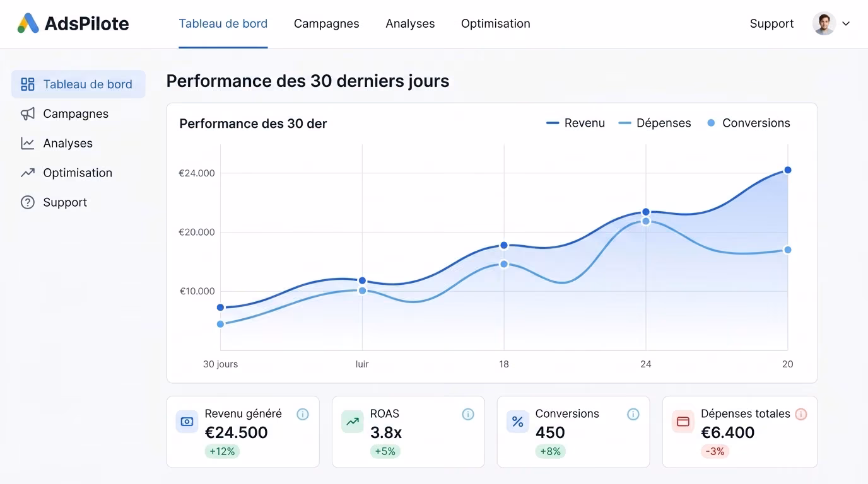Click the -3% badge on Dépenses totales
Image resolution: width=868 pixels, height=484 pixels.
[715, 451]
